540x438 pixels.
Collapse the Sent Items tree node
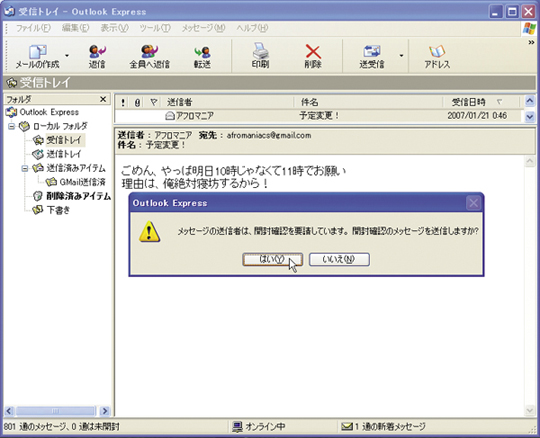24,168
